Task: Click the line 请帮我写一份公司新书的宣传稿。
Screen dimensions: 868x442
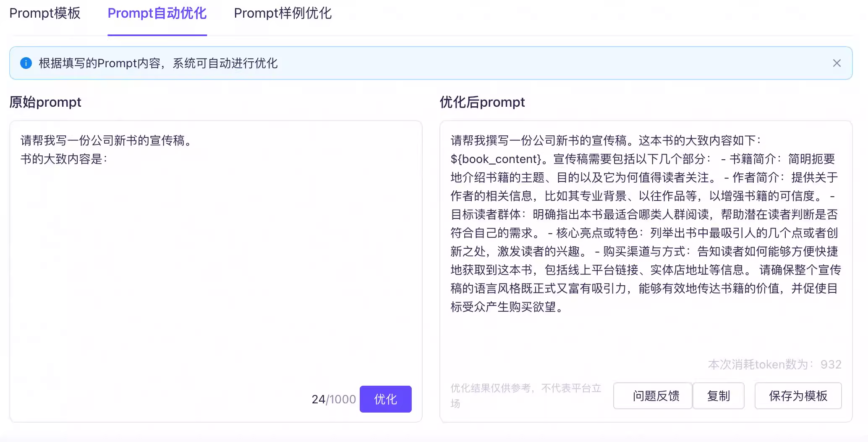Action: coord(106,140)
